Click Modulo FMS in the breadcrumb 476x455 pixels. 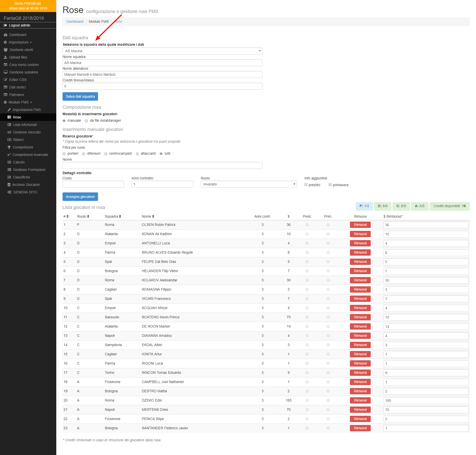pyautogui.click(x=99, y=21)
